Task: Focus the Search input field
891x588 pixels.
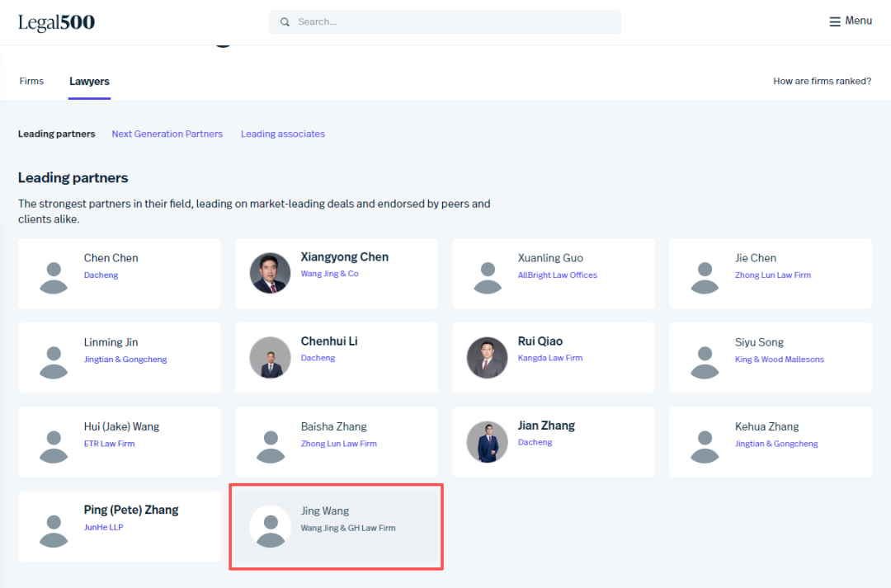Action: [445, 22]
